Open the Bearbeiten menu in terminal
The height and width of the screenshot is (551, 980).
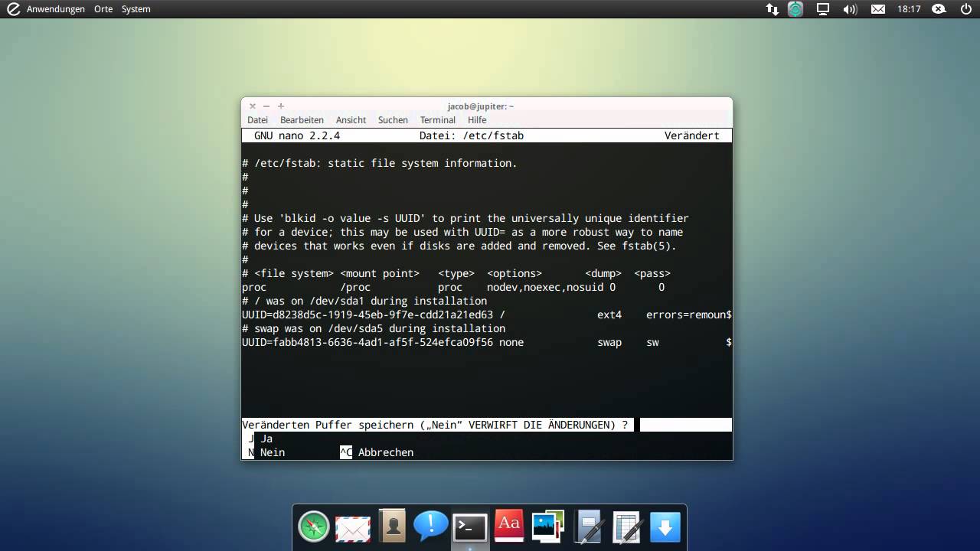pos(302,120)
